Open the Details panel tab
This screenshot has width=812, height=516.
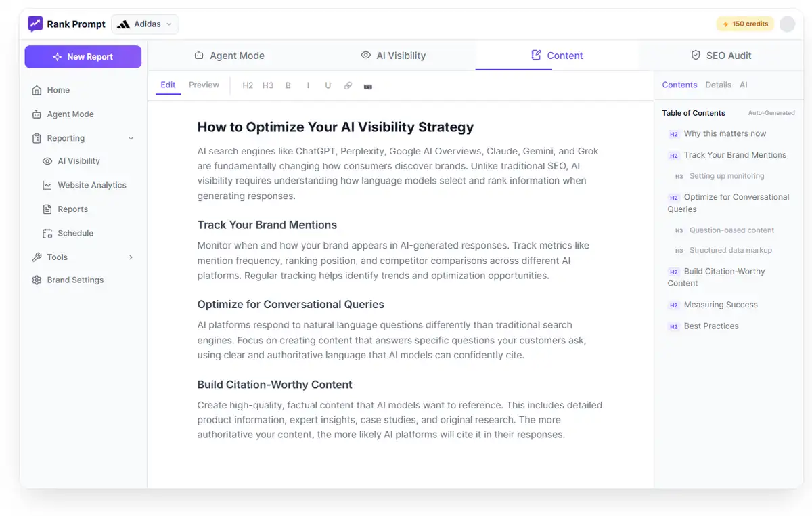(x=718, y=85)
